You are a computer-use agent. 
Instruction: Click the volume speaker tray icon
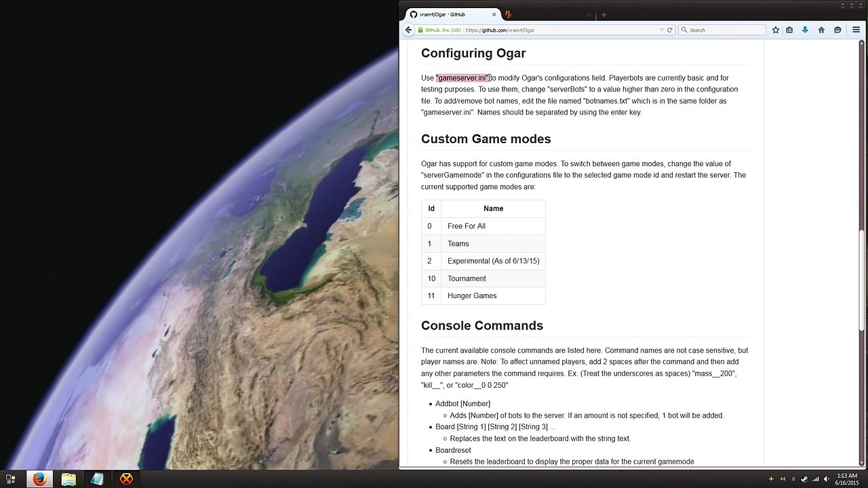click(827, 479)
